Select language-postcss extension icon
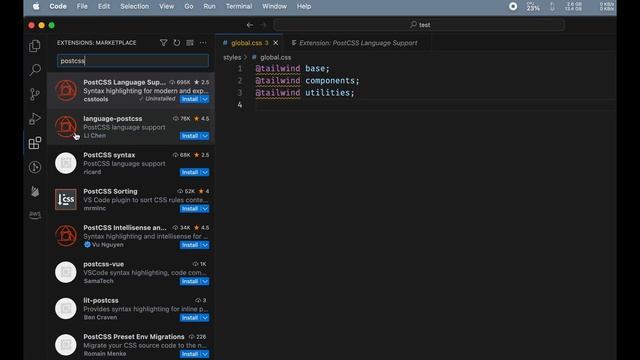Image resolution: width=640 pixels, height=360 pixels. click(x=66, y=127)
